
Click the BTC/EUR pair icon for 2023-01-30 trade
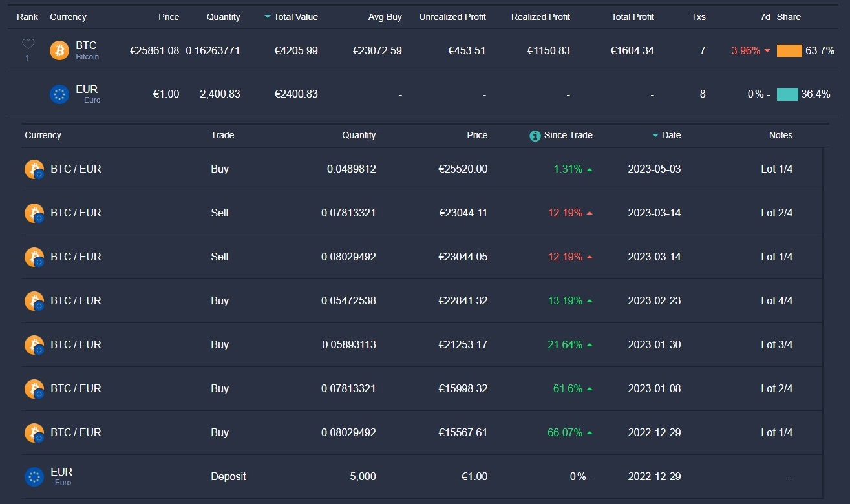click(x=34, y=346)
